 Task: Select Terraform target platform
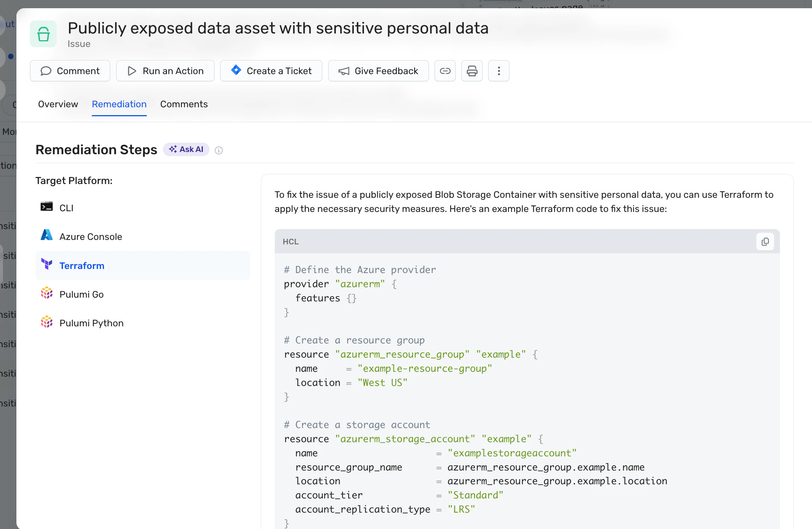pyautogui.click(x=143, y=266)
